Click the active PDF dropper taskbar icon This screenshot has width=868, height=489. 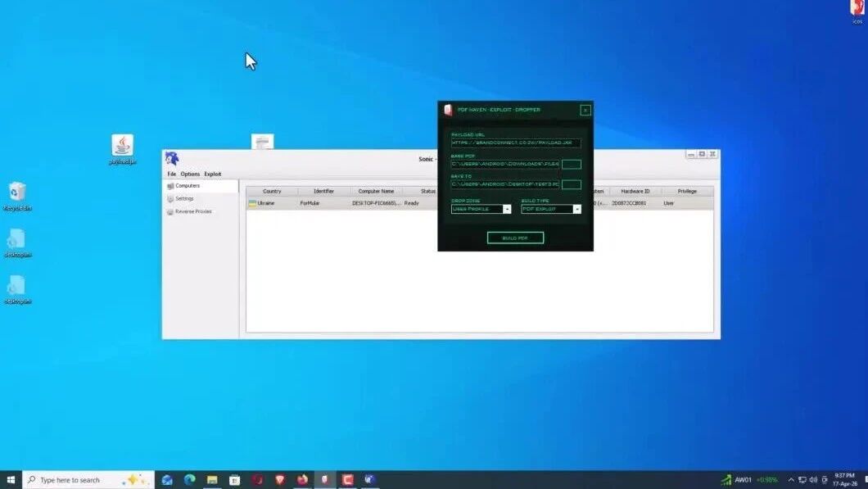click(x=325, y=480)
